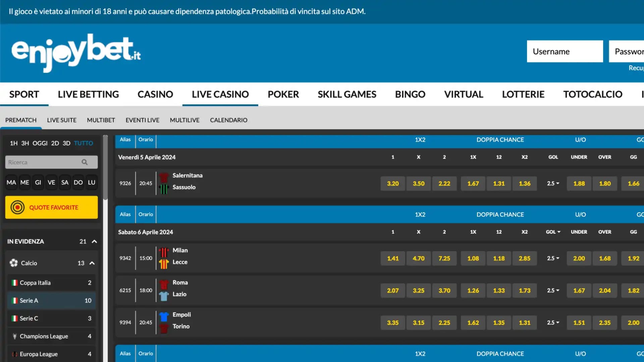Click the Lazio light-blue jersey icon
Image resolution: width=644 pixels, height=362 pixels.
[164, 296]
